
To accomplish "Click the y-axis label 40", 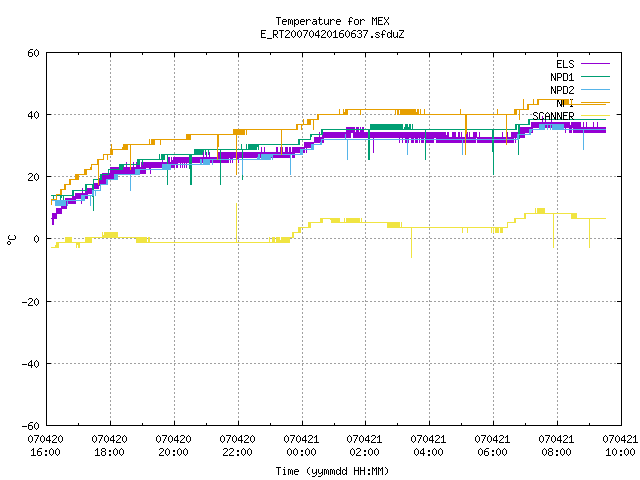I will tap(33, 115).
